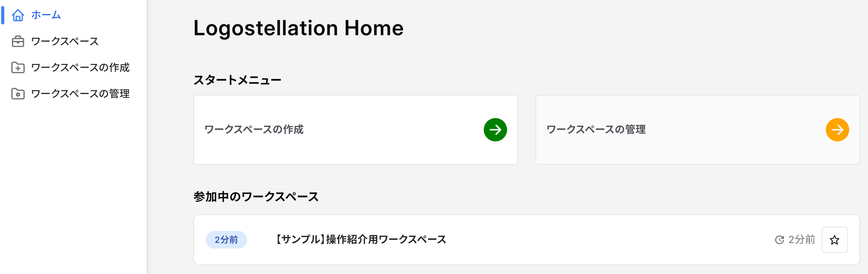Viewport: 868px width, 274px height.
Task: Click the orange arrow icon on the management card
Action: click(x=838, y=130)
